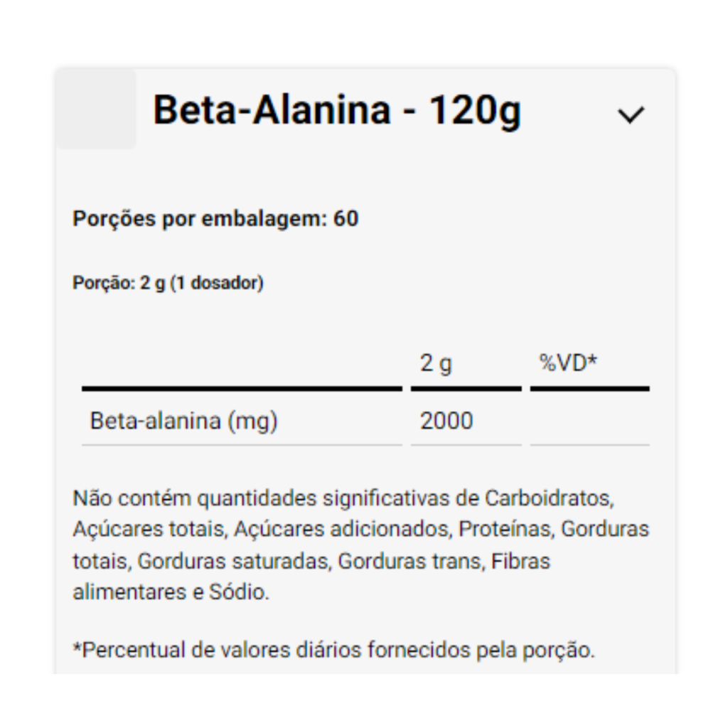The height and width of the screenshot is (728, 728).
Task: Click Gorduras saturadas in the note
Action: [233, 561]
